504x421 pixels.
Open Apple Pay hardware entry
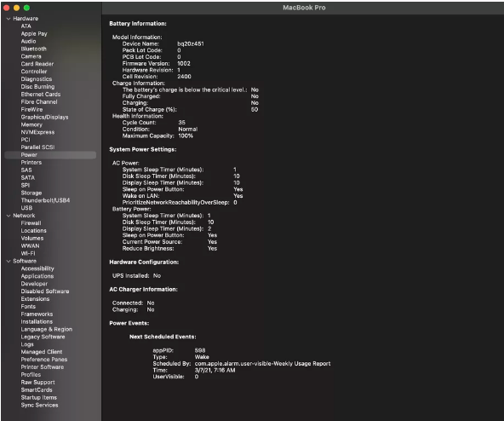34,34
